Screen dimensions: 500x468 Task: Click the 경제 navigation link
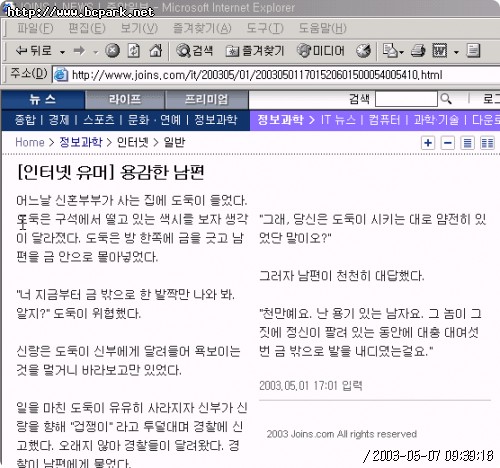[59, 120]
